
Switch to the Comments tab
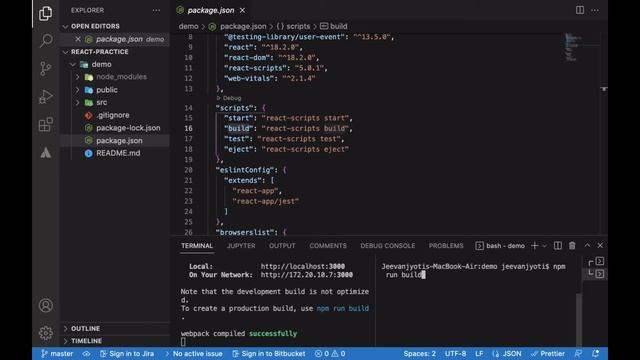tap(328, 246)
